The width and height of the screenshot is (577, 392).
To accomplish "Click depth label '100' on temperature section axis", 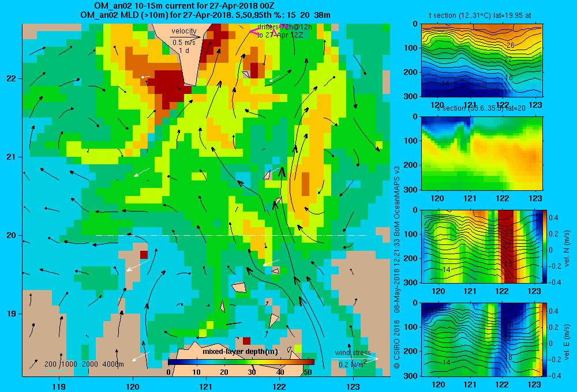I will pos(412,48).
